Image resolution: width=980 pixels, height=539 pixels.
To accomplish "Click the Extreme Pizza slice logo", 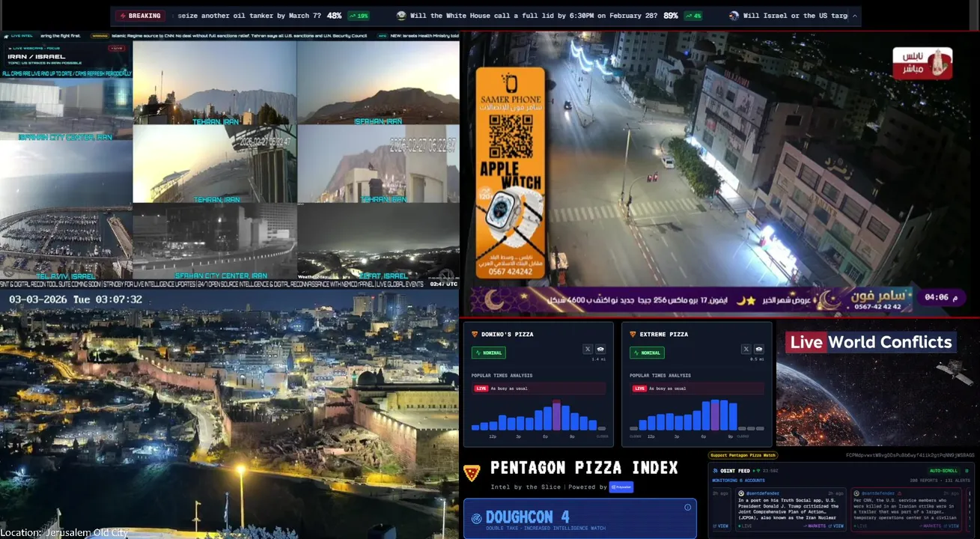I will (633, 334).
